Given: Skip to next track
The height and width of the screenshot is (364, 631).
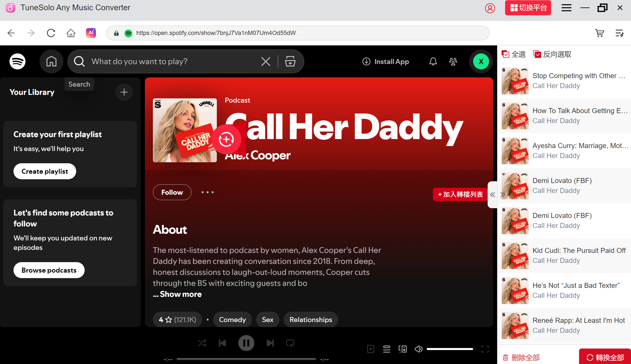Looking at the screenshot, I should pyautogui.click(x=270, y=343).
